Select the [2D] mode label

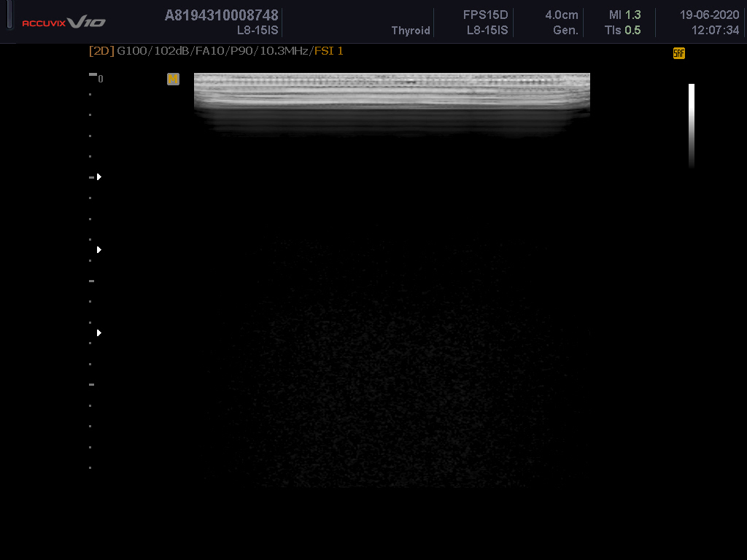coord(101,51)
